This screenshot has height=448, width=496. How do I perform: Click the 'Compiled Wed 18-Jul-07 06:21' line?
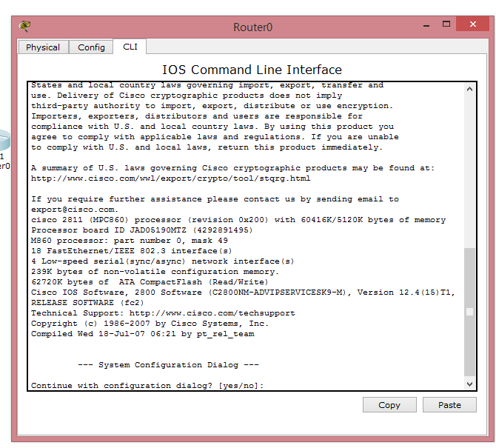tap(143, 334)
